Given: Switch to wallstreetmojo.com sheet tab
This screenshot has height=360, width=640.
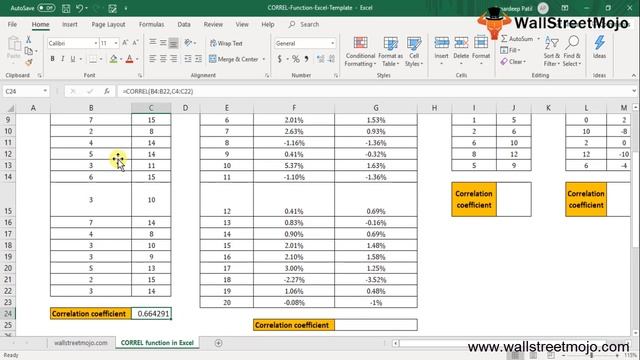Looking at the screenshot, I should [x=81, y=343].
